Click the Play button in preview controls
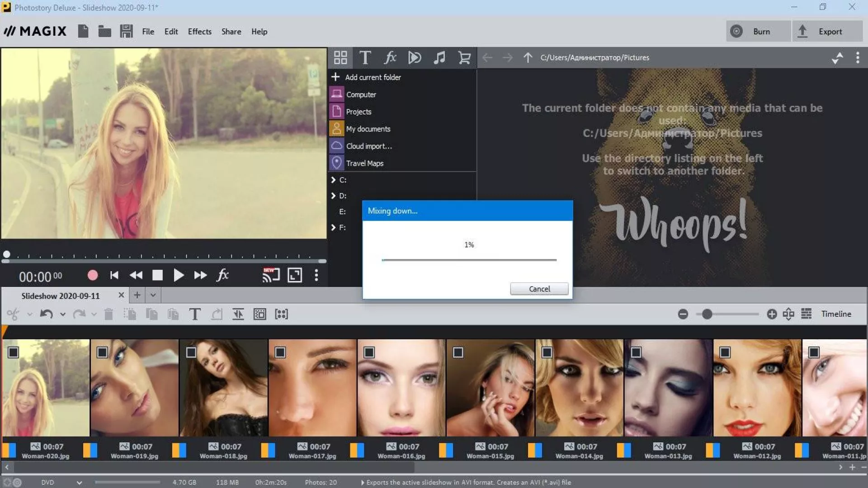This screenshot has height=488, width=868. [179, 275]
